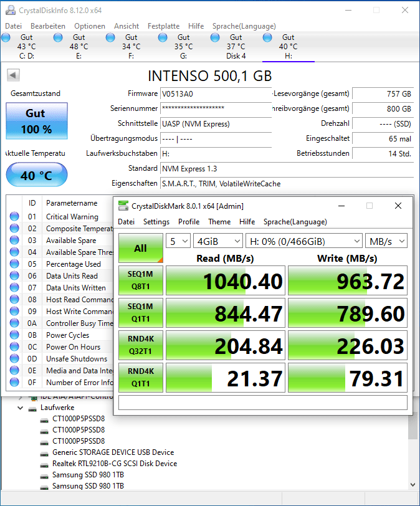Click the CrystalDiskInfo title bar app icon

11,11
